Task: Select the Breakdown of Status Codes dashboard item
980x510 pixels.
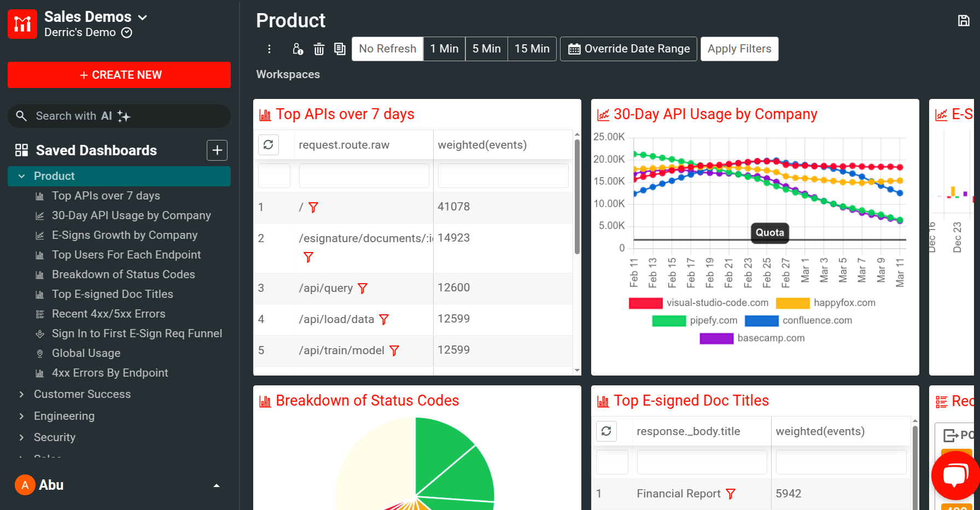Action: pos(123,274)
